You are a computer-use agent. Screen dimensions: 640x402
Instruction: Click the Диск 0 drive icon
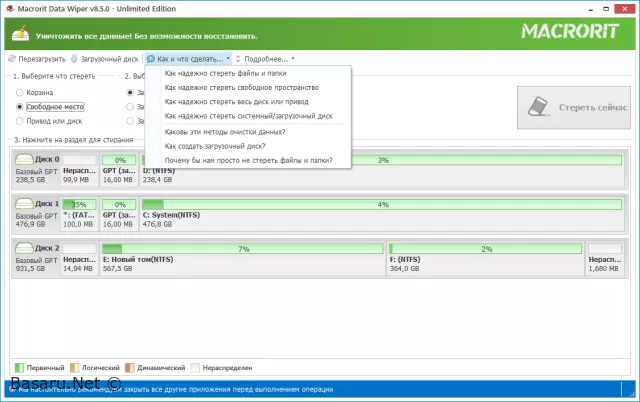tap(24, 159)
